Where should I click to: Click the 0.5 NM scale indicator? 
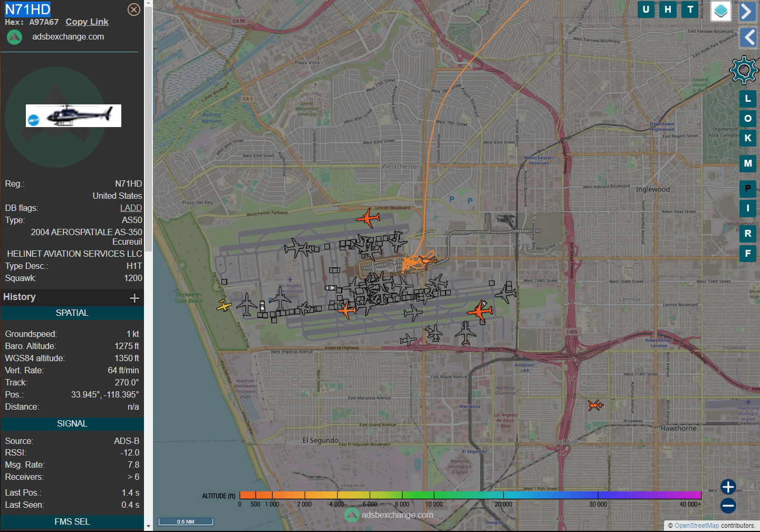(x=186, y=521)
